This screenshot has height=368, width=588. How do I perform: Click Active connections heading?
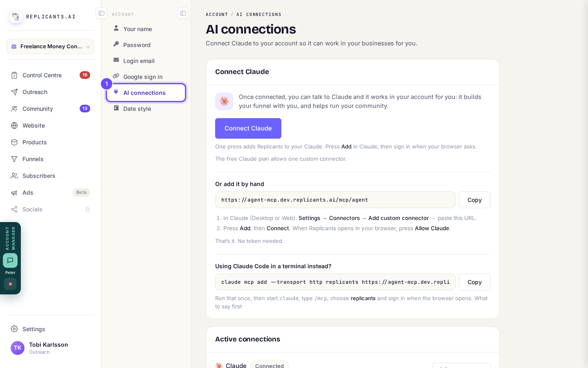tap(247, 339)
